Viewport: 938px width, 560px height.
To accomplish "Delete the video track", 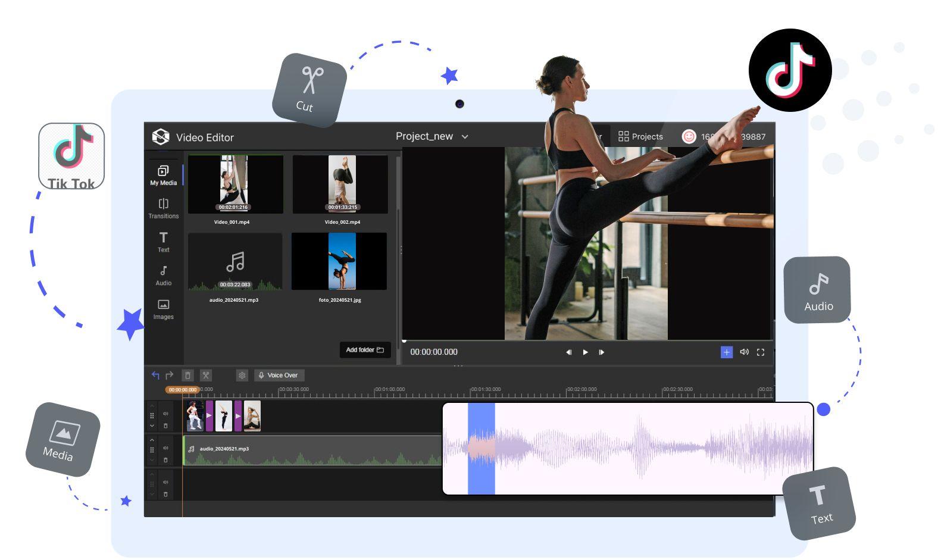I will [x=165, y=426].
